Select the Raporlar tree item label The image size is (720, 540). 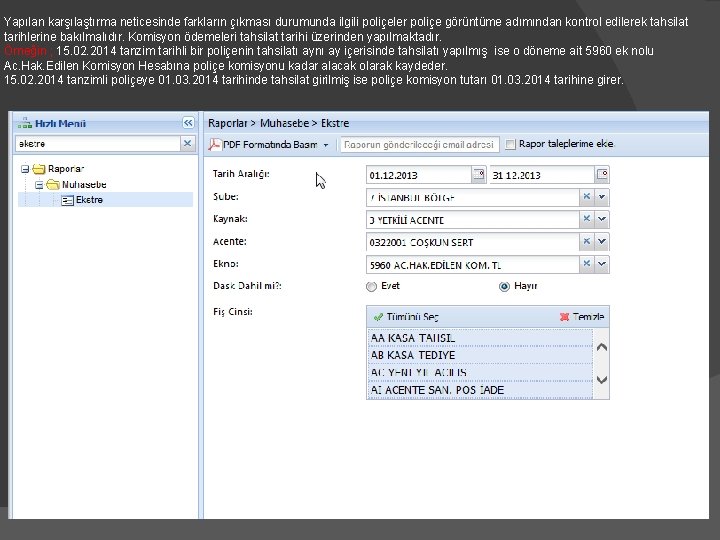pos(66,169)
